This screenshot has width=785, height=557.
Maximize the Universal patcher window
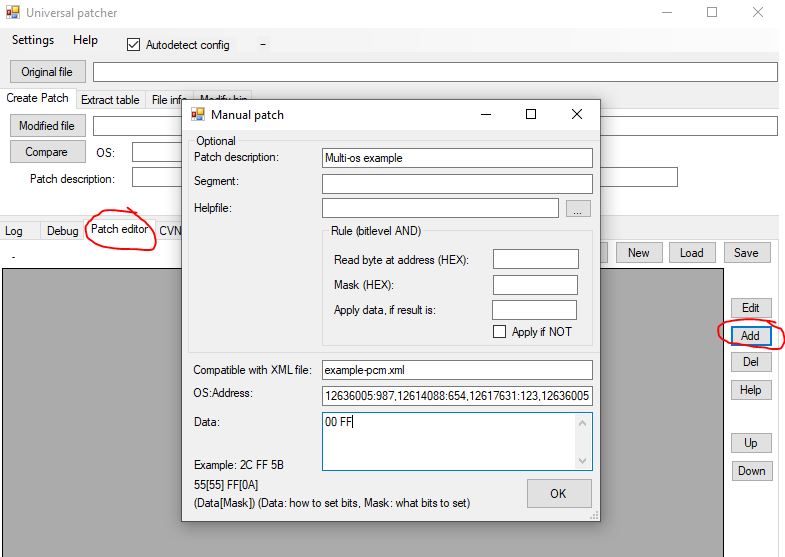[712, 13]
